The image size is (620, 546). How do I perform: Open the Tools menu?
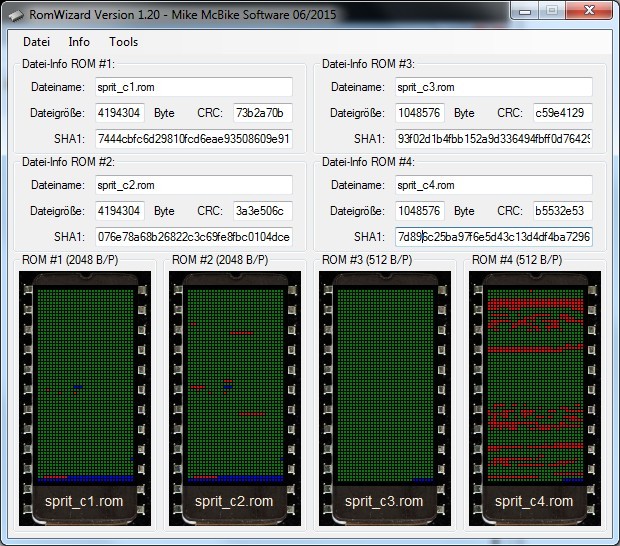124,42
